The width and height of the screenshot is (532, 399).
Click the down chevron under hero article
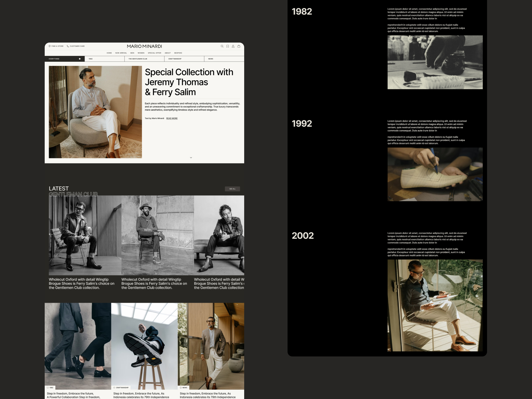[191, 157]
